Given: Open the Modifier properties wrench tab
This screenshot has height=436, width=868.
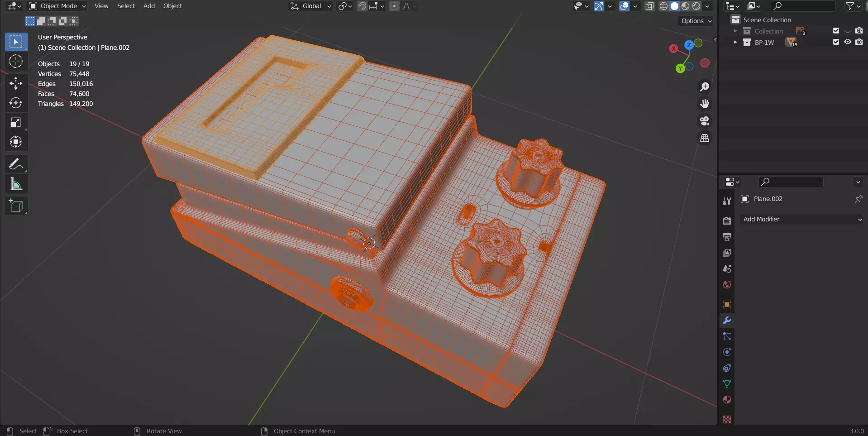Looking at the screenshot, I should 727,321.
